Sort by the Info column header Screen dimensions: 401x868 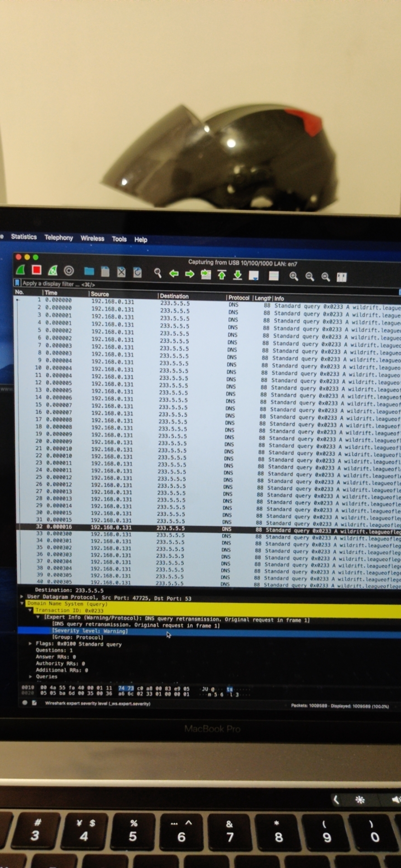[x=279, y=298]
